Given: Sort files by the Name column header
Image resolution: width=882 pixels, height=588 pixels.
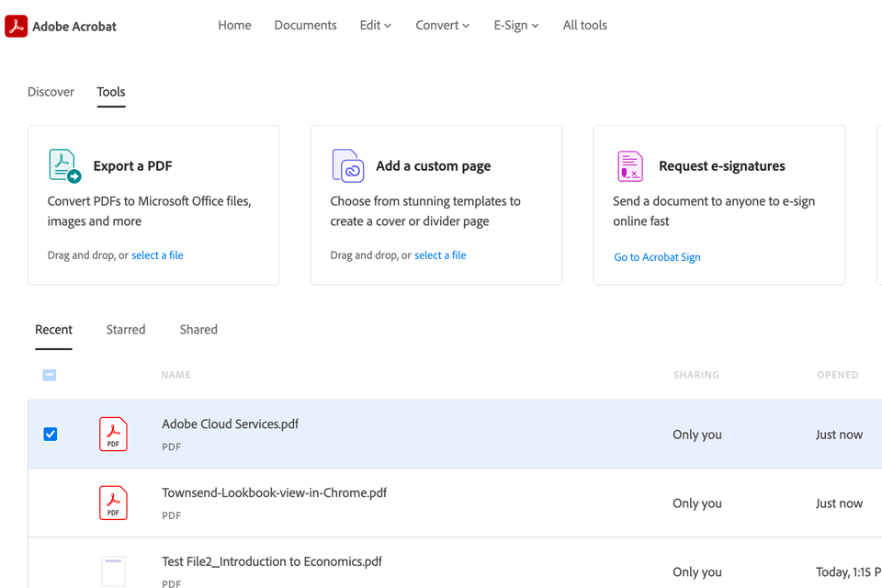Looking at the screenshot, I should [x=175, y=375].
